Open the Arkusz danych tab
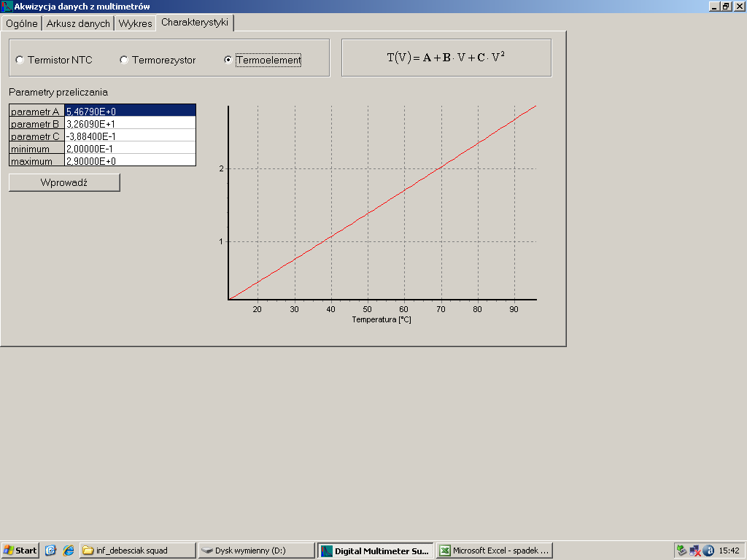 coord(78,23)
